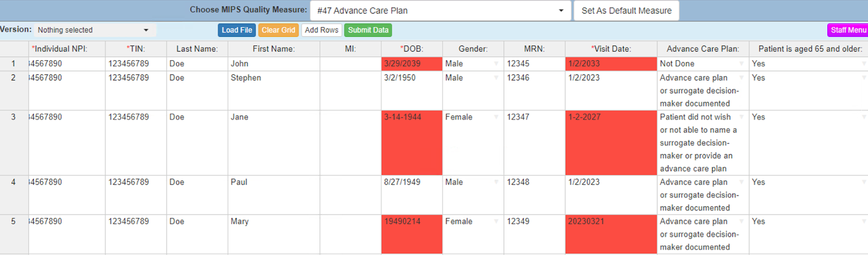The image size is (868, 255).
Task: Select the First Name cell 'Stephen'
Action: [273, 78]
